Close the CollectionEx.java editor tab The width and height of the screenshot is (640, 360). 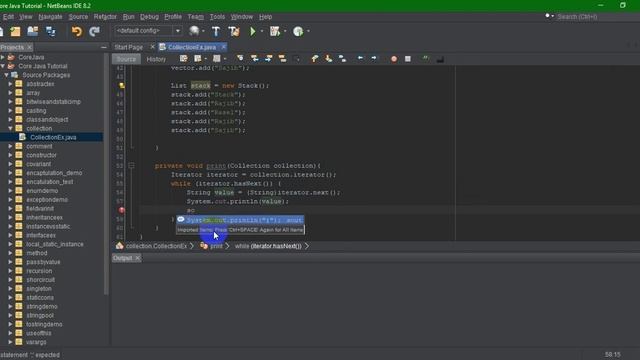coord(224,47)
